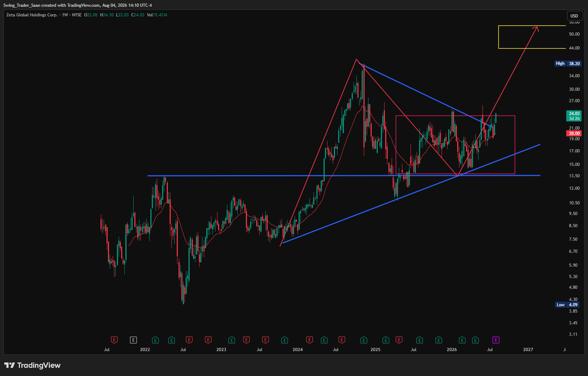Click the green earnings marker just right of Jul 2025

click(419, 340)
